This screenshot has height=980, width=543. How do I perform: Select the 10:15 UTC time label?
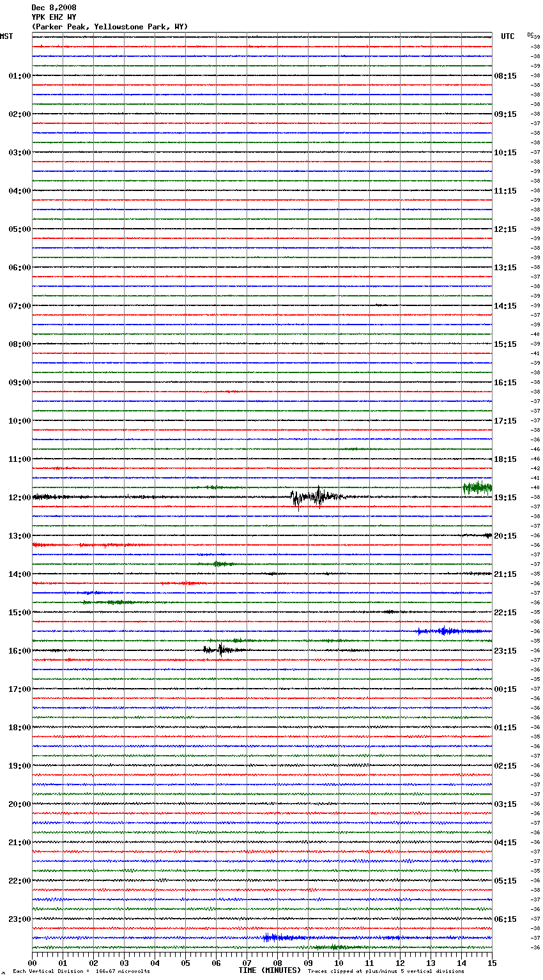click(505, 153)
